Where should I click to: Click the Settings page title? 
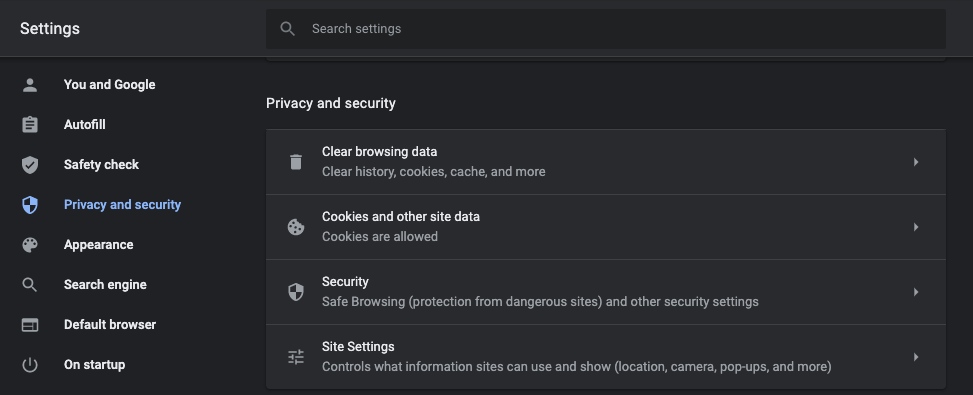click(50, 29)
